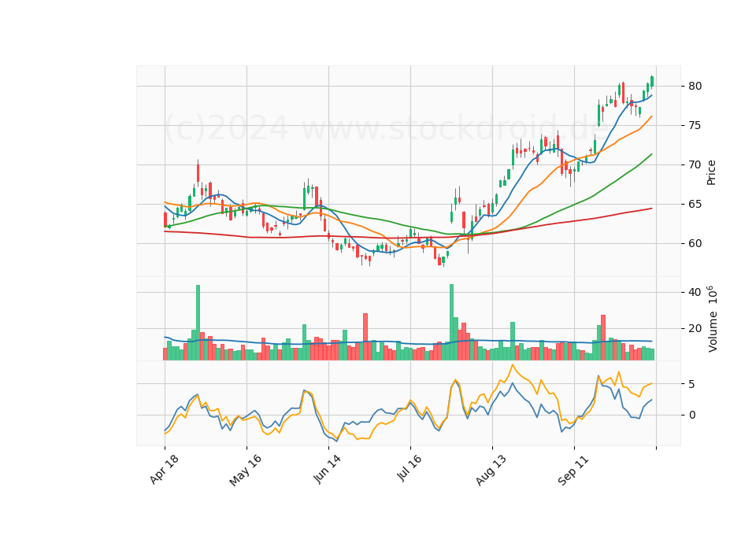Click the 'Volume 10^6' axis title
This screenshot has height=543, width=756.
[712, 319]
